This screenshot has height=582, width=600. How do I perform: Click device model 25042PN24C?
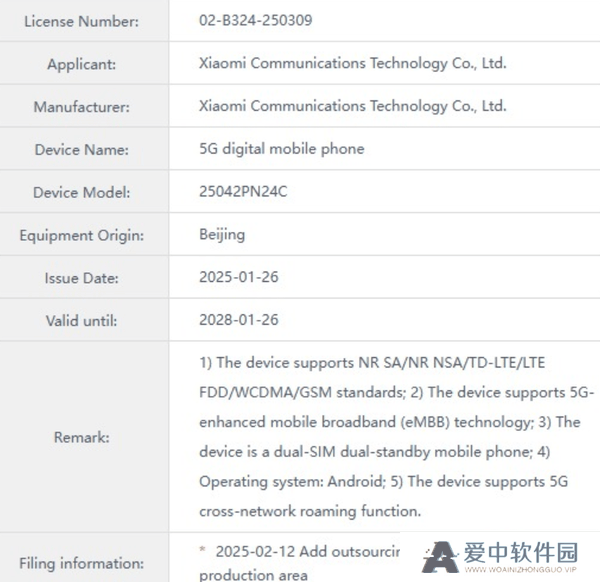click(243, 191)
